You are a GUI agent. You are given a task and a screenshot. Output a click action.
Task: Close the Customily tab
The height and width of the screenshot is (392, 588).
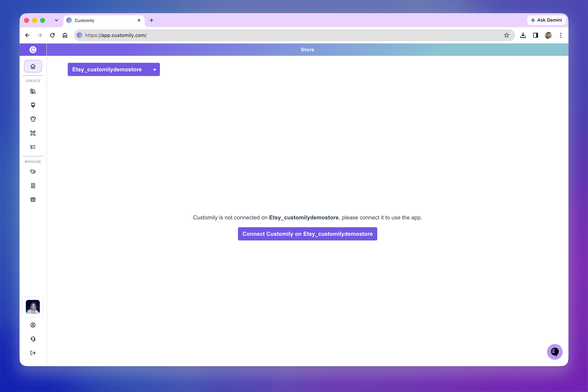139,20
